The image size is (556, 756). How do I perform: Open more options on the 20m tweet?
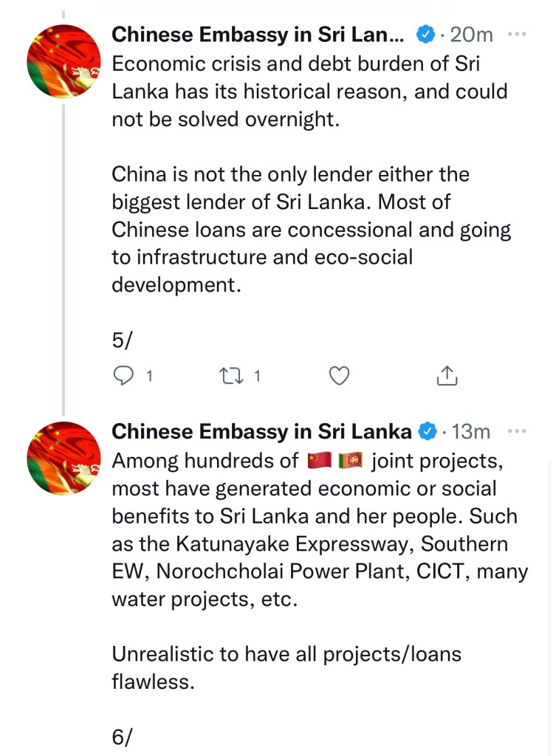click(x=519, y=34)
